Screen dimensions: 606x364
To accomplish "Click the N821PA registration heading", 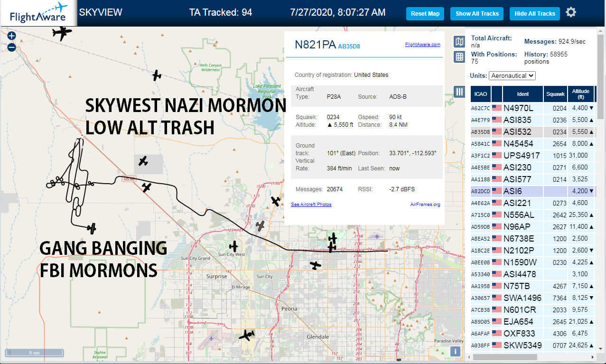I will click(x=315, y=45).
